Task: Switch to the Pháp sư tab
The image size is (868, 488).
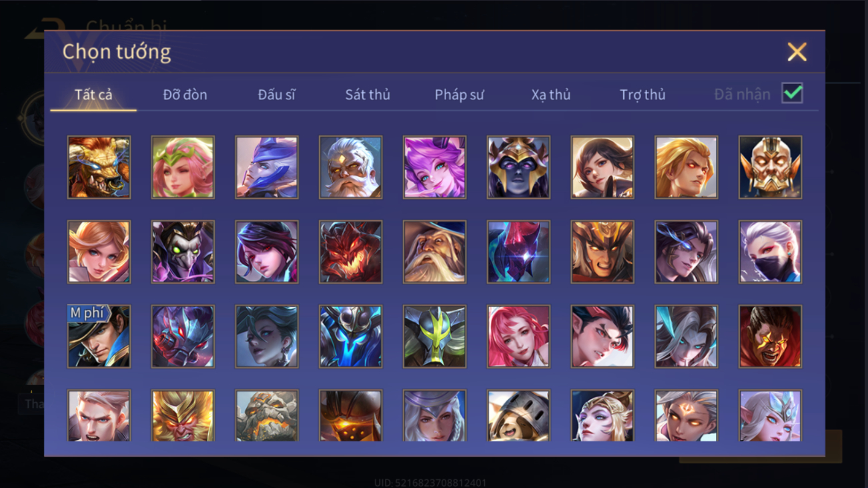Action: click(x=459, y=95)
